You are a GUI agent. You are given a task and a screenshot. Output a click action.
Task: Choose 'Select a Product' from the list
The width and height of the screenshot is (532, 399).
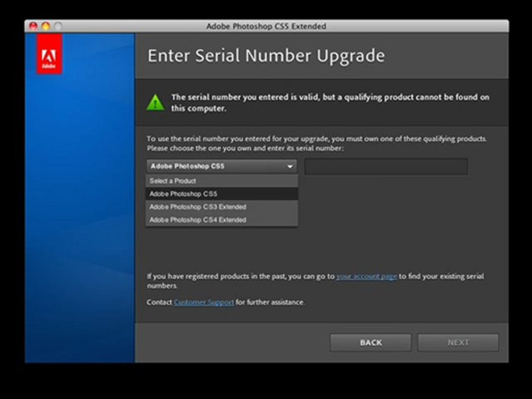point(222,181)
